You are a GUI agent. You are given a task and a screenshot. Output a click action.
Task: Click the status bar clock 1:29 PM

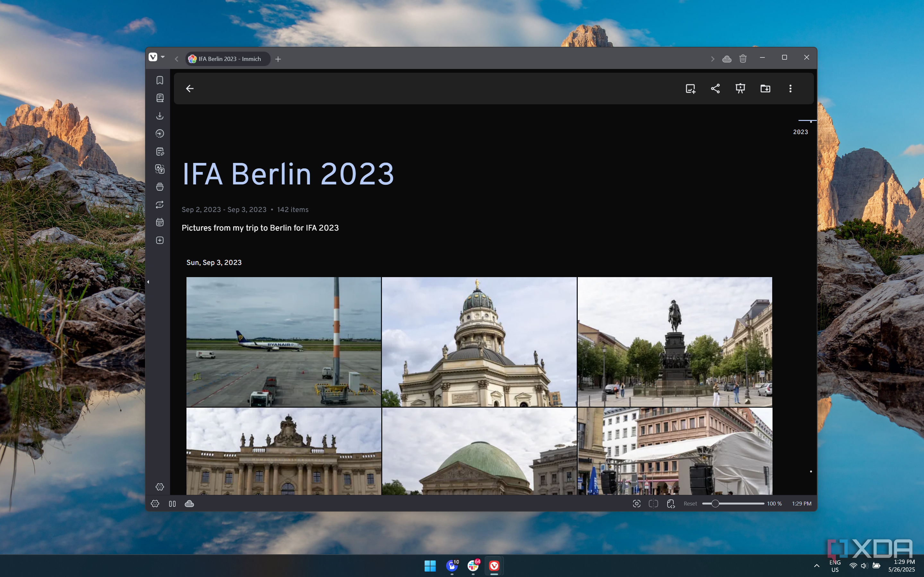(x=801, y=503)
